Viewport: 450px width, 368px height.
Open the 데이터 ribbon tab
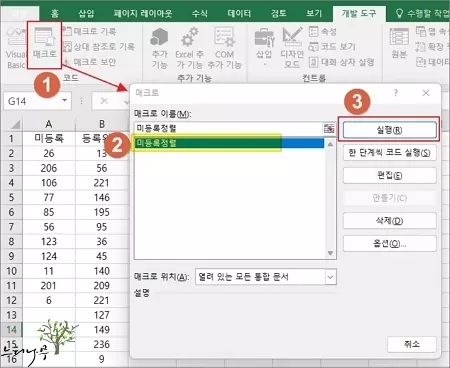pos(239,13)
